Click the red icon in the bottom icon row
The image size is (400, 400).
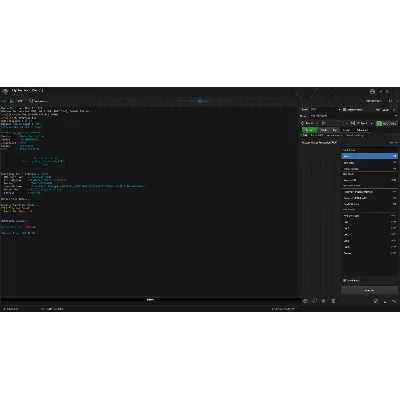[342, 301]
